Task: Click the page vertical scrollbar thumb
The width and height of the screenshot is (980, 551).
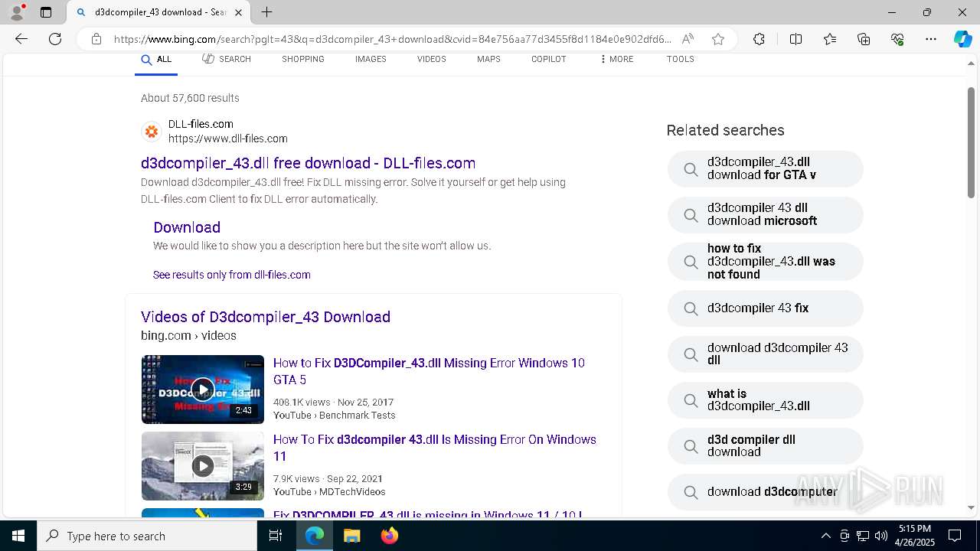Action: click(971, 142)
